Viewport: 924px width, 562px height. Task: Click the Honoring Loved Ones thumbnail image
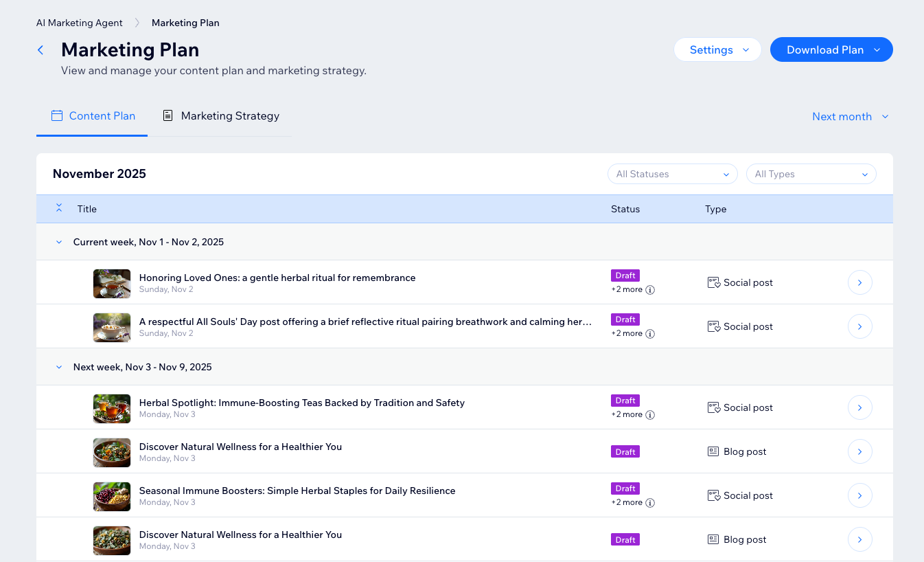tap(111, 282)
